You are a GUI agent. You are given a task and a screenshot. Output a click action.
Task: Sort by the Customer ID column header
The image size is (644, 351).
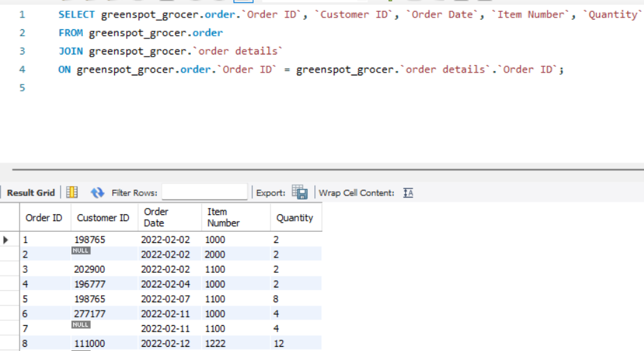pyautogui.click(x=103, y=218)
